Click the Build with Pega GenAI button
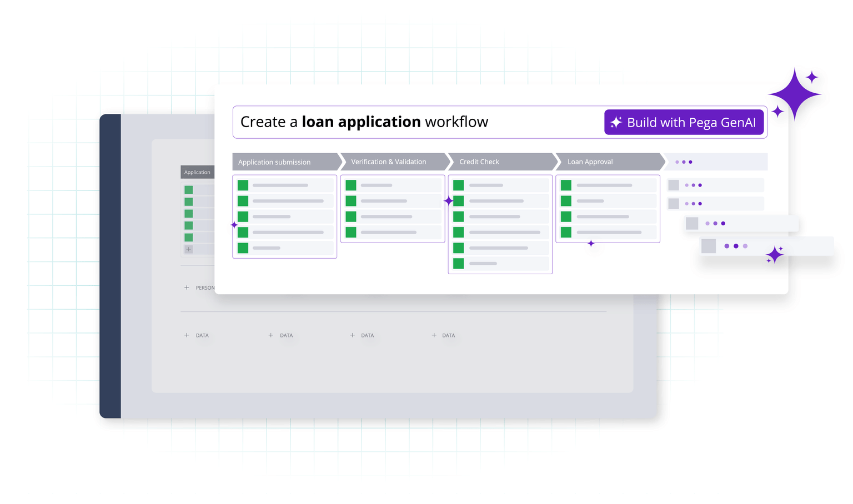853x504 pixels. coord(684,122)
